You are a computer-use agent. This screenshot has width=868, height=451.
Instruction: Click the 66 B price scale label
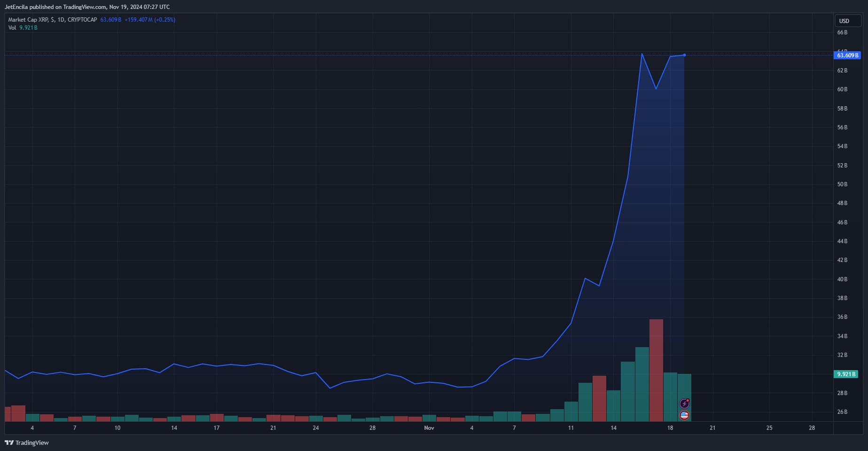(x=842, y=32)
